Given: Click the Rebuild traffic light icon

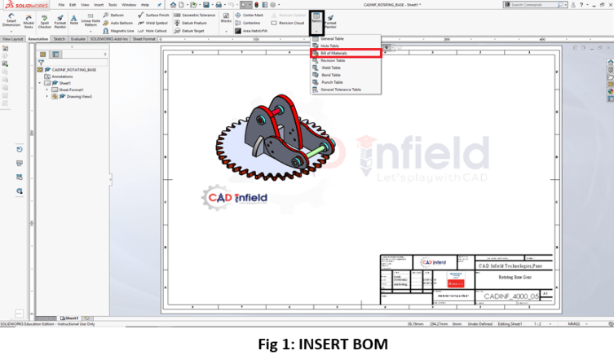Looking at the screenshot, I should tap(257, 5).
